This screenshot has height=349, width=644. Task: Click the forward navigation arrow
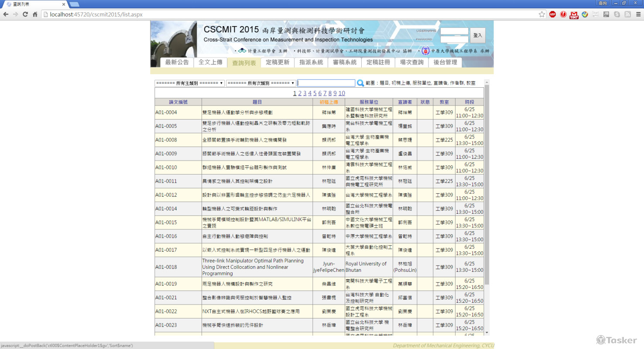pyautogui.click(x=15, y=14)
